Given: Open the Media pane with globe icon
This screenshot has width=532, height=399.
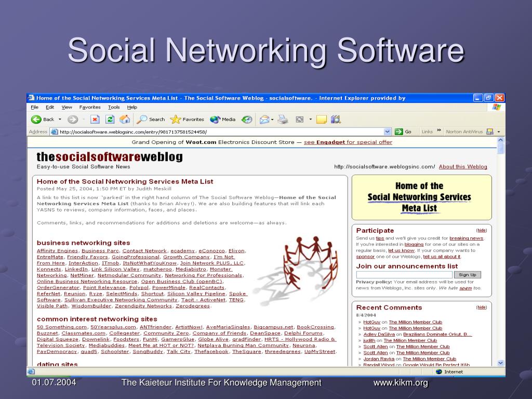Looking at the screenshot, I should 222,119.
